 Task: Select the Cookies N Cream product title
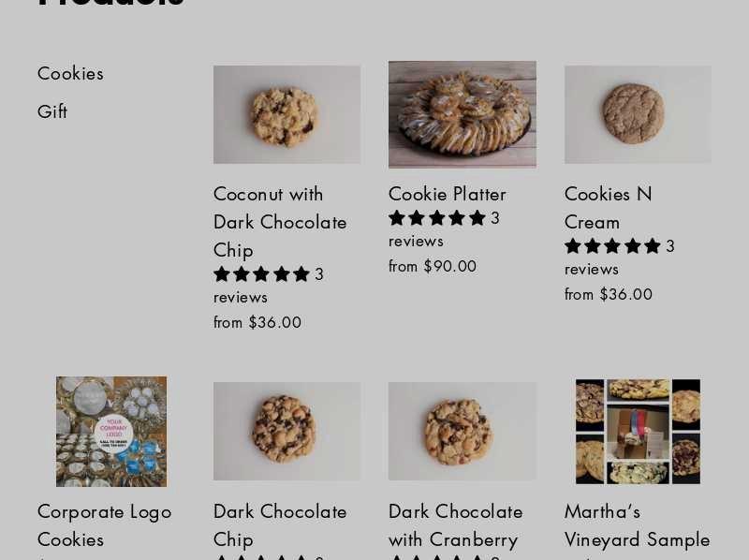(608, 208)
